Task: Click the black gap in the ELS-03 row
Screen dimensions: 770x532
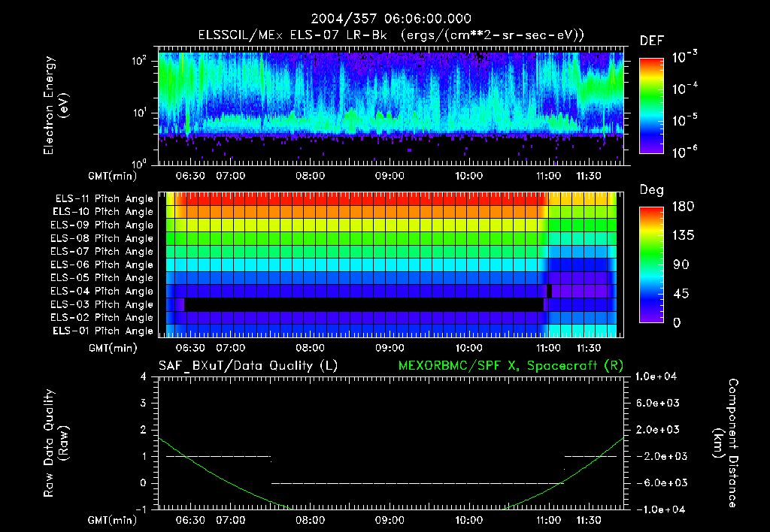Action: click(364, 304)
